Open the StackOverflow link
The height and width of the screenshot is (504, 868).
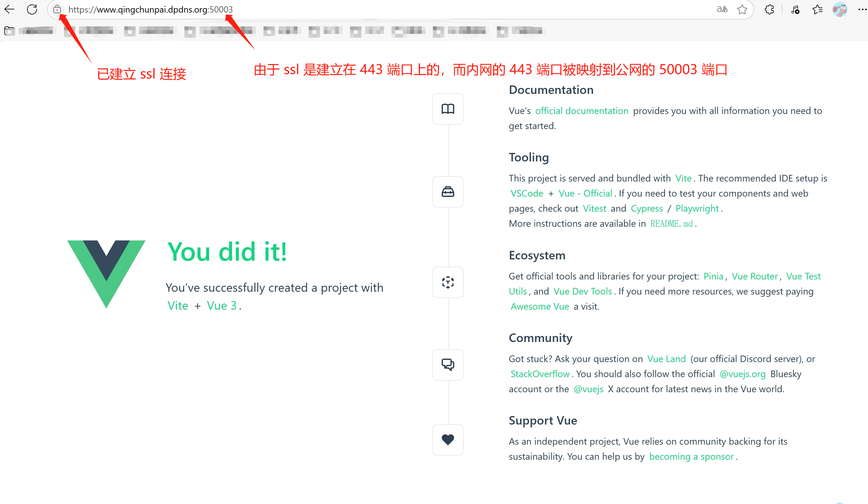coord(540,374)
